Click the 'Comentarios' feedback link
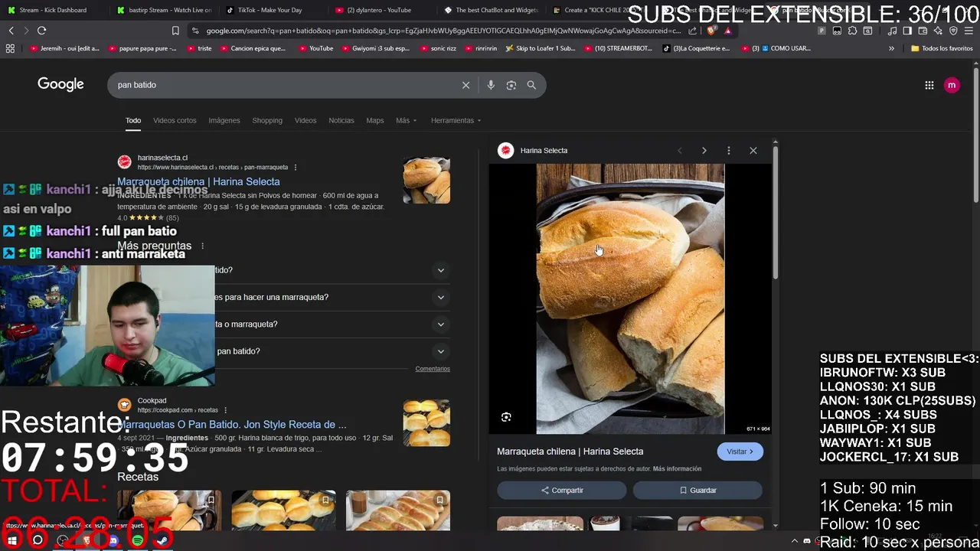Image resolution: width=980 pixels, height=551 pixels. point(433,369)
